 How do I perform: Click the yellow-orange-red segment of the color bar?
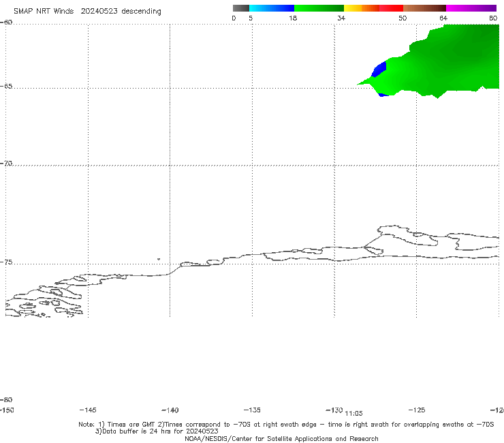coord(373,8)
